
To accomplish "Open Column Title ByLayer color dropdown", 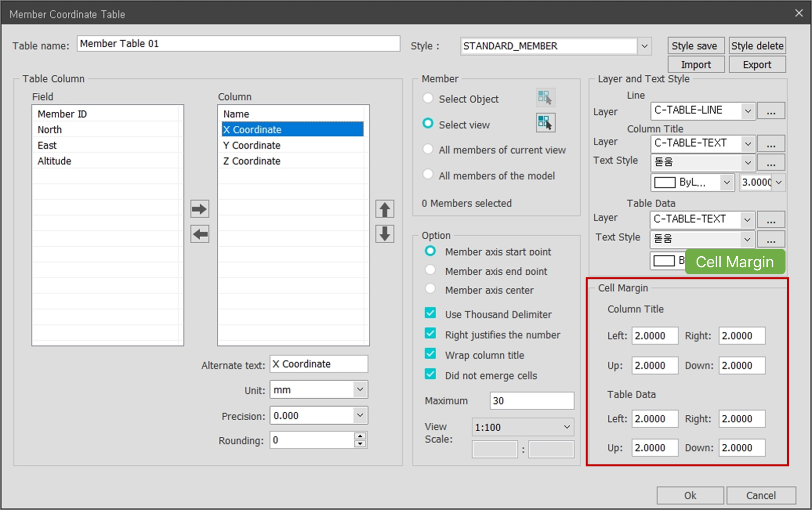I will pyautogui.click(x=726, y=183).
